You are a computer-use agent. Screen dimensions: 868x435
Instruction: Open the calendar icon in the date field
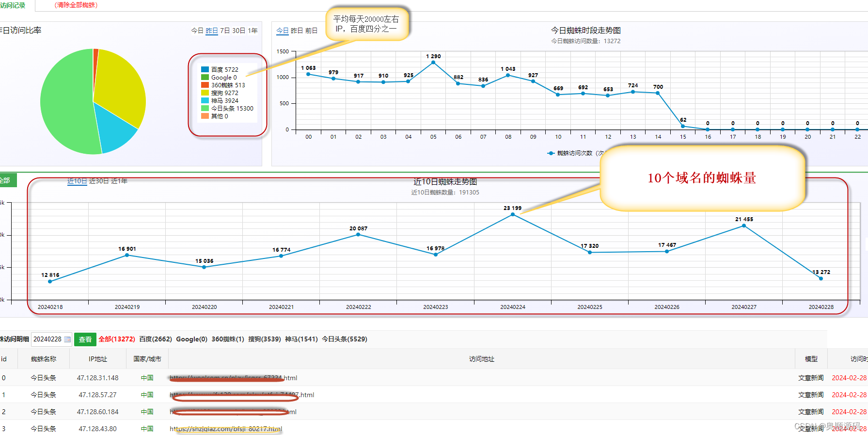point(67,339)
